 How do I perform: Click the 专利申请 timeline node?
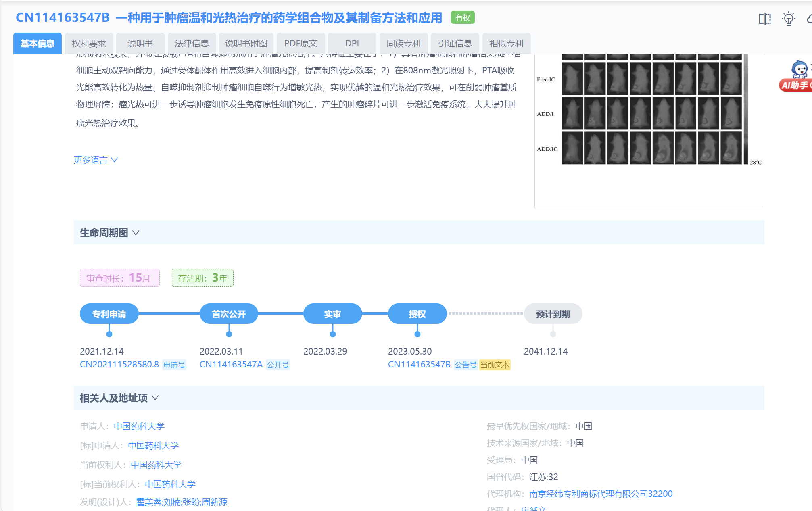click(x=109, y=314)
